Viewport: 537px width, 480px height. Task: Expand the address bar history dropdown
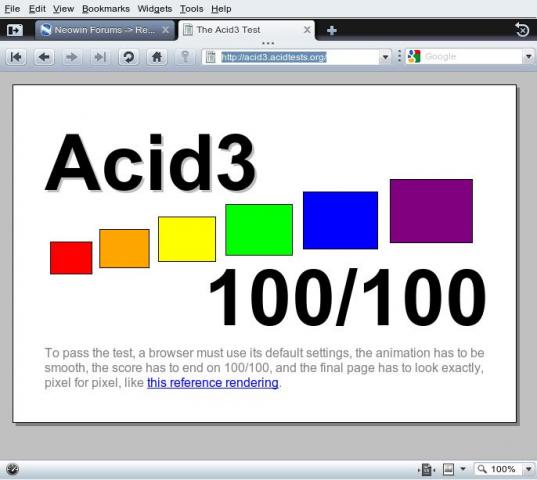[385, 57]
